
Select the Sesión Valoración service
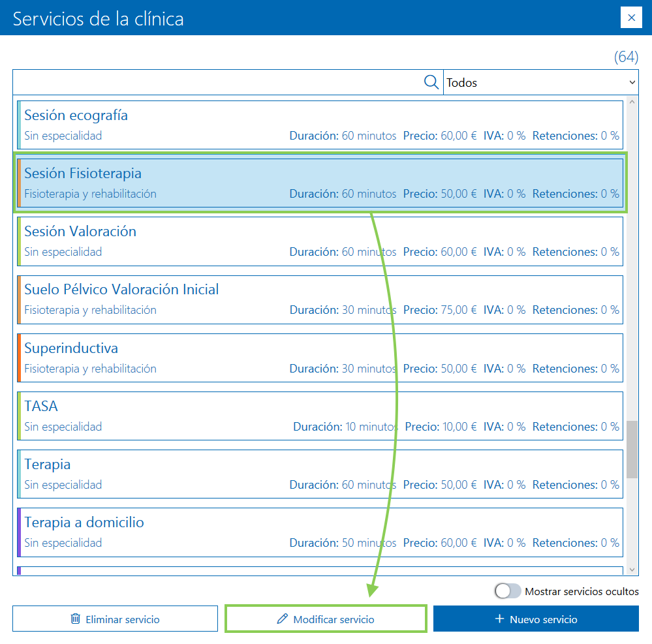(x=320, y=241)
